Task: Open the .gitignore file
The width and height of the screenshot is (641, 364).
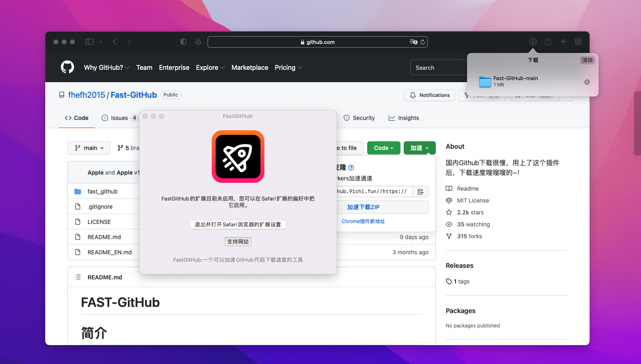Action: [100, 207]
